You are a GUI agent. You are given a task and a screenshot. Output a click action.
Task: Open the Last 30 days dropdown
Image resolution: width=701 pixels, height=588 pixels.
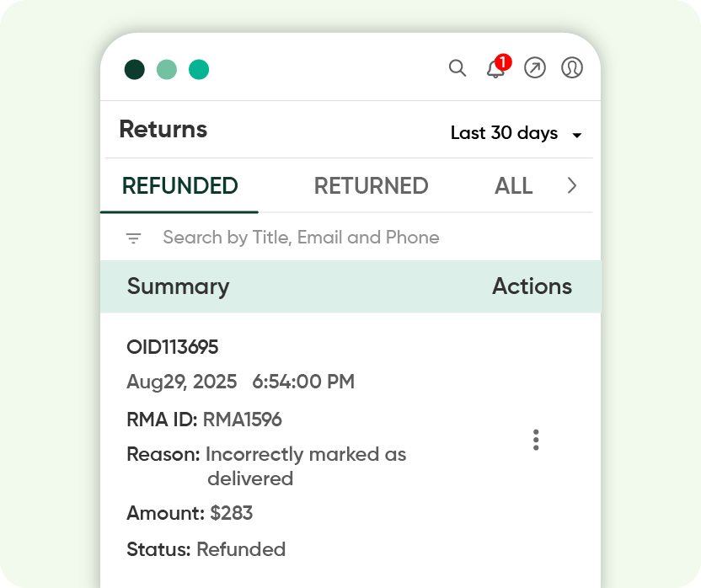click(x=504, y=133)
